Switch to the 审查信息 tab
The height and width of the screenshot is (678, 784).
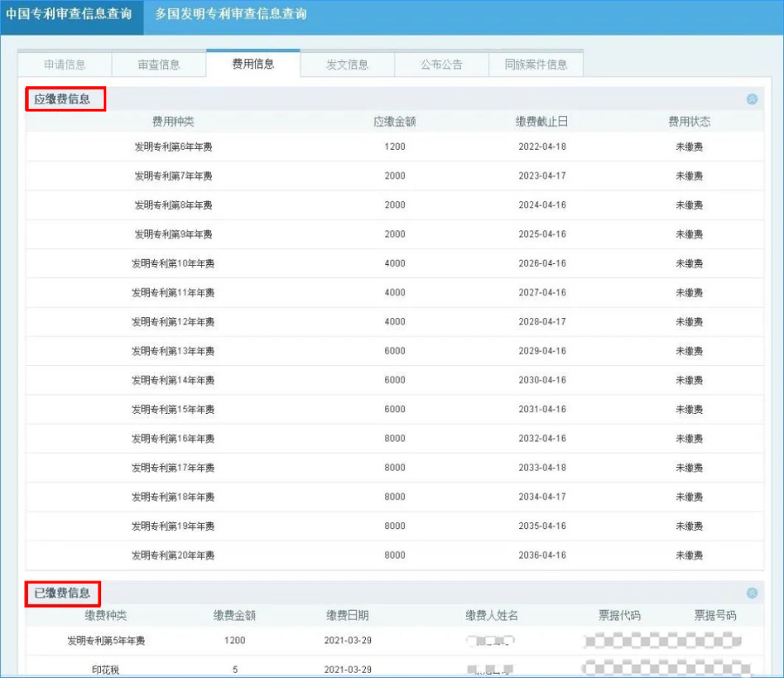[x=159, y=64]
